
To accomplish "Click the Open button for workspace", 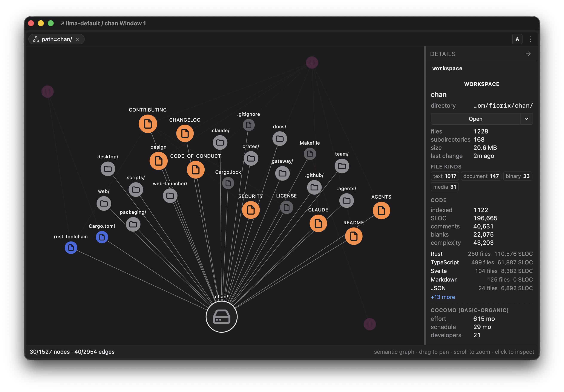I will [x=475, y=119].
